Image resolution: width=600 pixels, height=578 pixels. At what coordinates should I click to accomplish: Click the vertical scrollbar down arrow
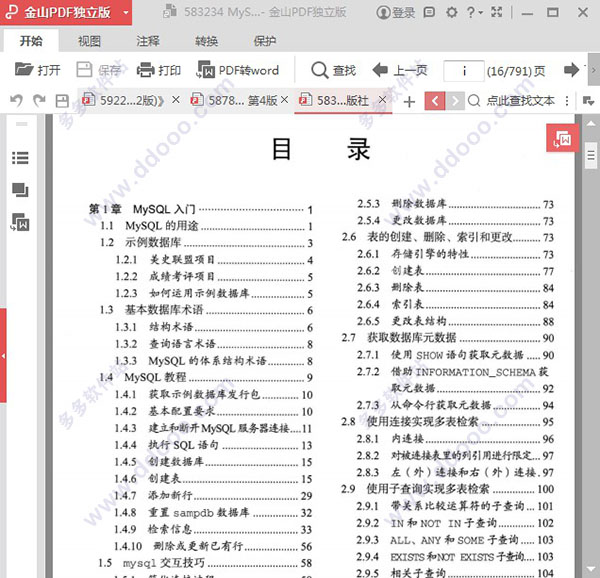pyautogui.click(x=590, y=569)
